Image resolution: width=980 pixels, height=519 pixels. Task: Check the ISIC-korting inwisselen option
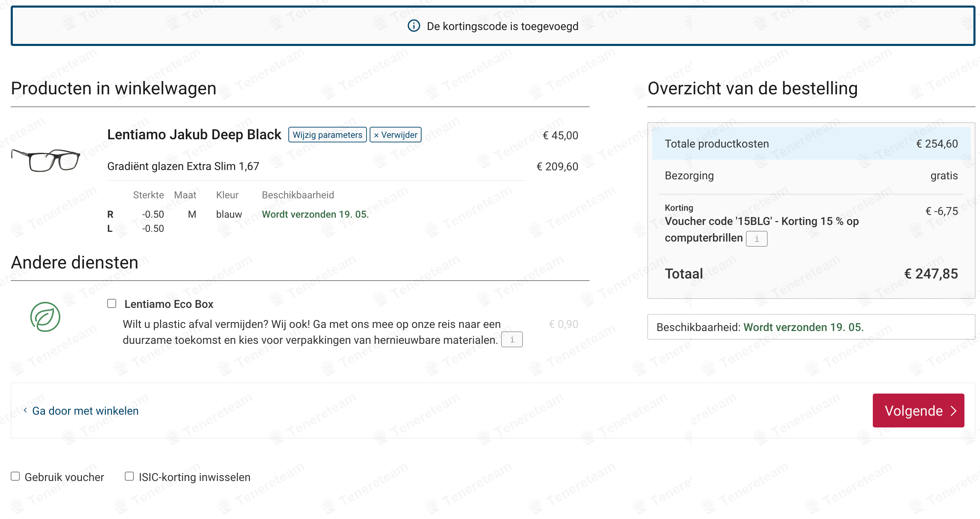tap(129, 476)
